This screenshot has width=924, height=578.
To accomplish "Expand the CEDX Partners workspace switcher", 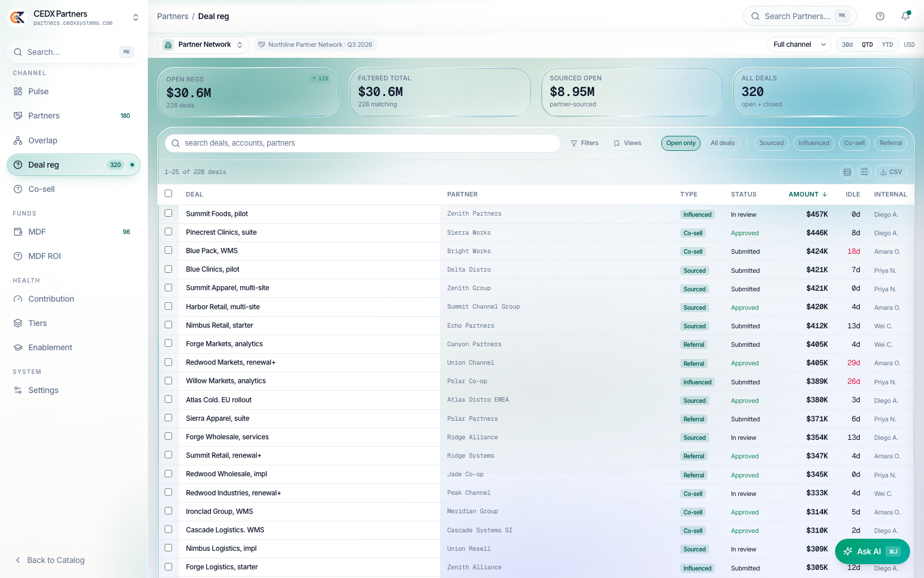I will pyautogui.click(x=136, y=17).
